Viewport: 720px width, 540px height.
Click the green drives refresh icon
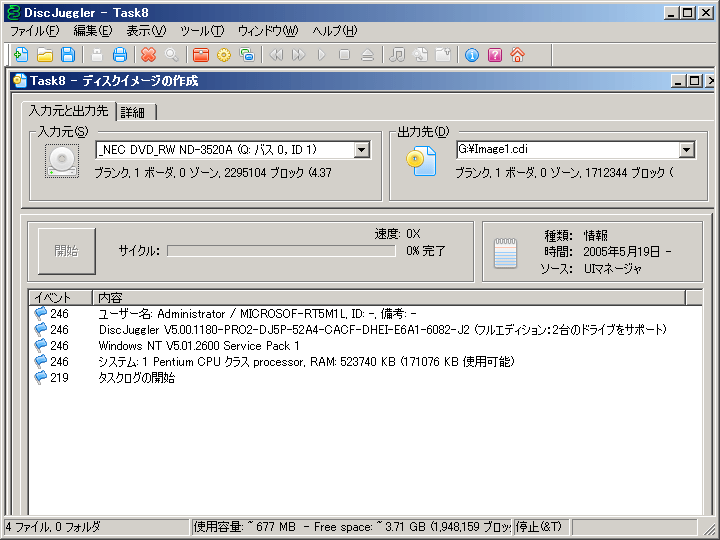[247, 55]
